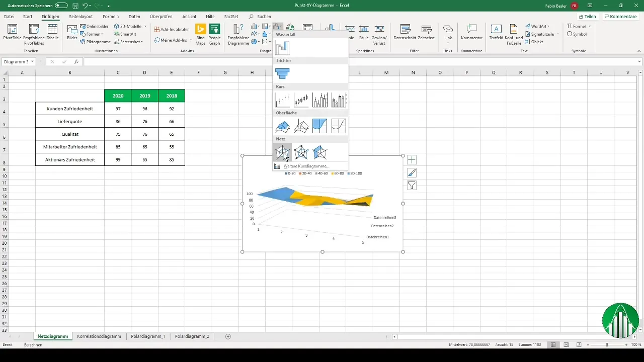Insert Datenschnitt slicer
The width and height of the screenshot is (644, 362).
click(404, 33)
